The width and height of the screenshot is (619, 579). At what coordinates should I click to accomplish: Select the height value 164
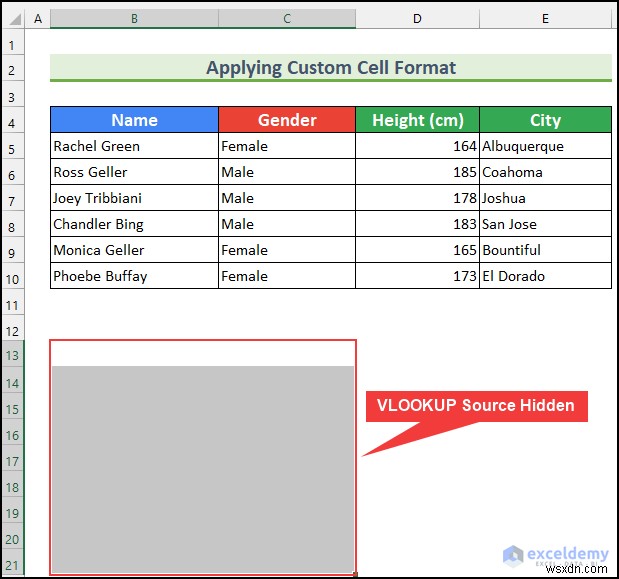click(418, 146)
